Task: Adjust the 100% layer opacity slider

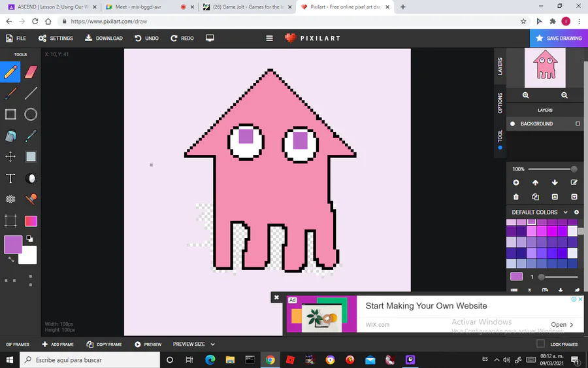Action: (552, 169)
